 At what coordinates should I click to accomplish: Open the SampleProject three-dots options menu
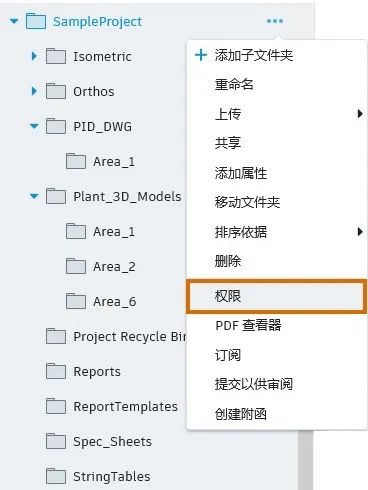click(x=275, y=21)
